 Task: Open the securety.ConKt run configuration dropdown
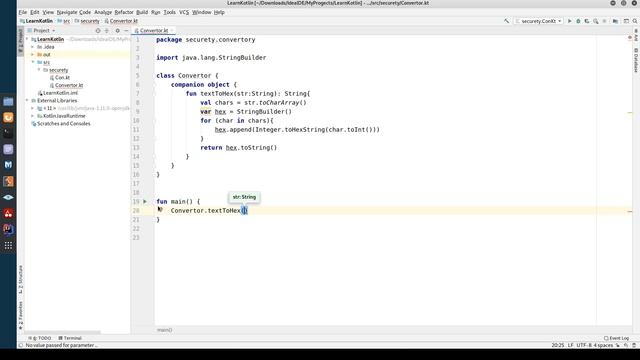click(x=539, y=21)
